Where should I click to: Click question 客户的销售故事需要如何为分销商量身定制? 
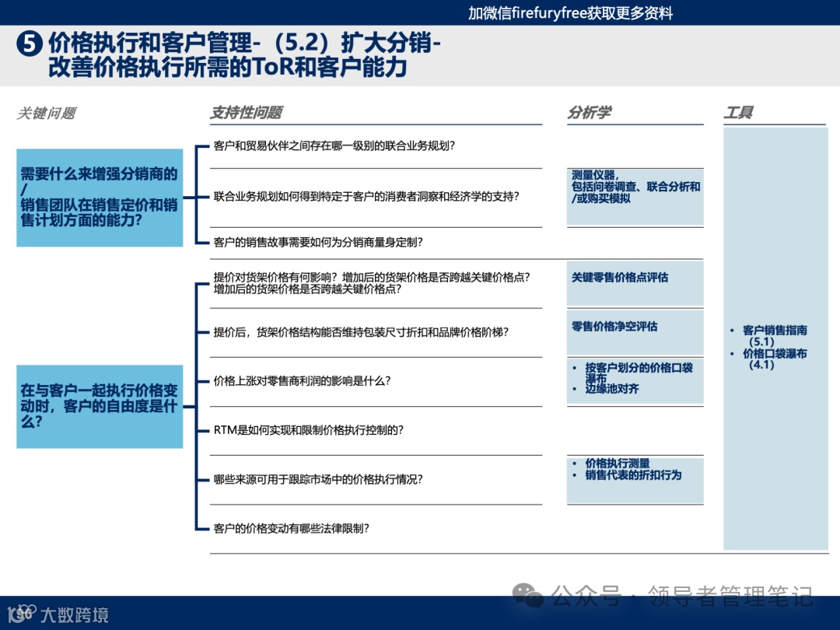click(x=318, y=242)
